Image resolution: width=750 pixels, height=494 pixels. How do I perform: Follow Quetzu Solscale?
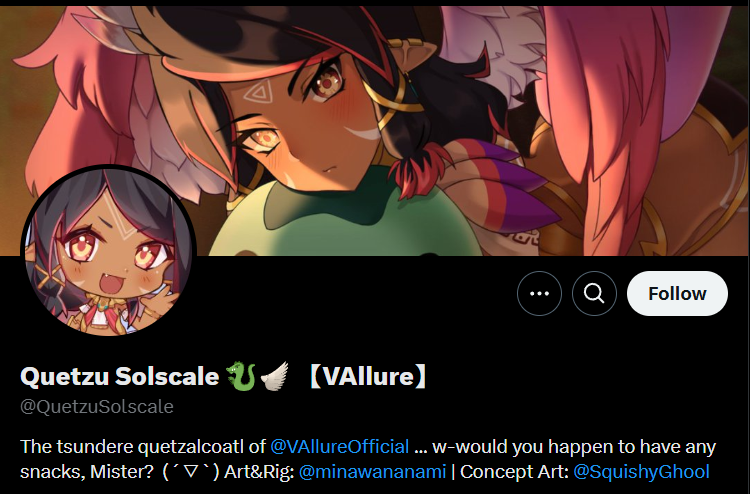[x=677, y=293]
